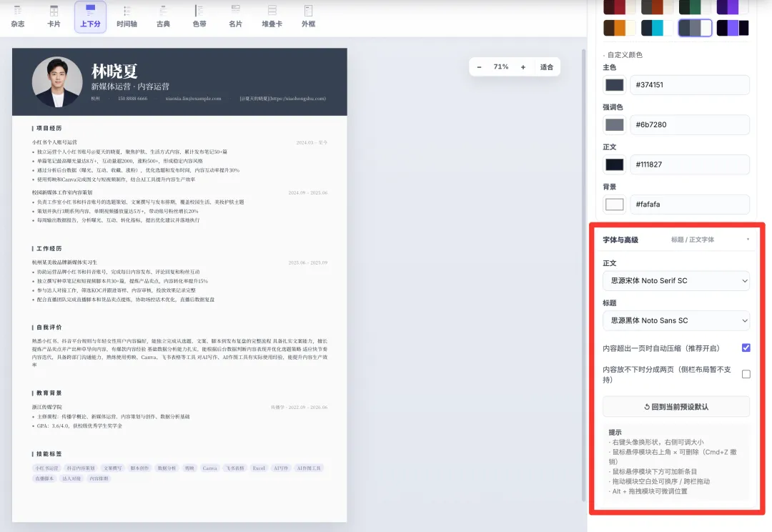Switch to the 时间轴 timeline template
Viewport: 772px width, 532px height.
tap(127, 16)
